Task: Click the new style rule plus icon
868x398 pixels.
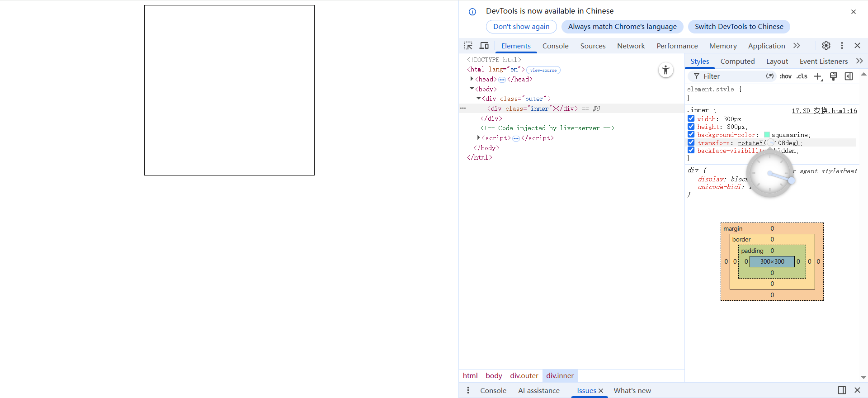Action: (x=818, y=76)
